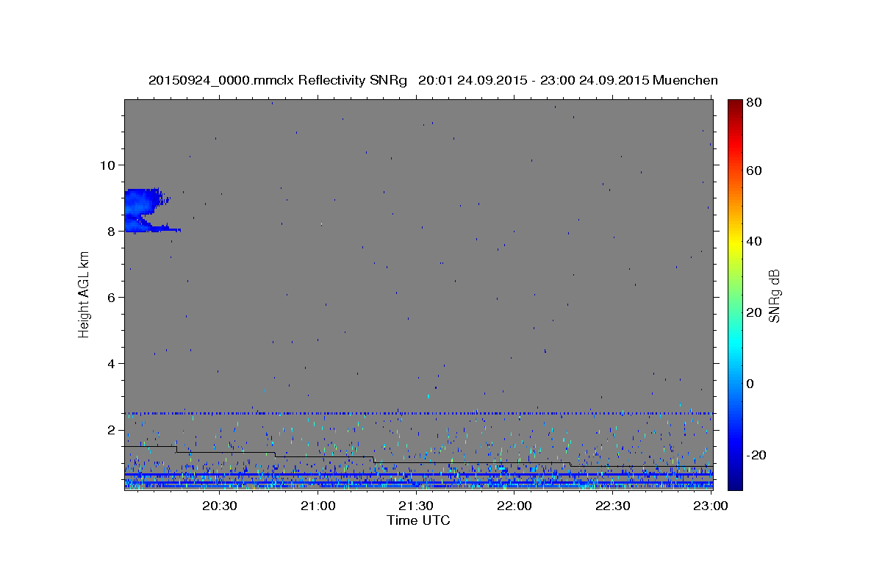This screenshot has height=588, width=882.
Task: Click the colorbar value 60
Action: (x=756, y=171)
